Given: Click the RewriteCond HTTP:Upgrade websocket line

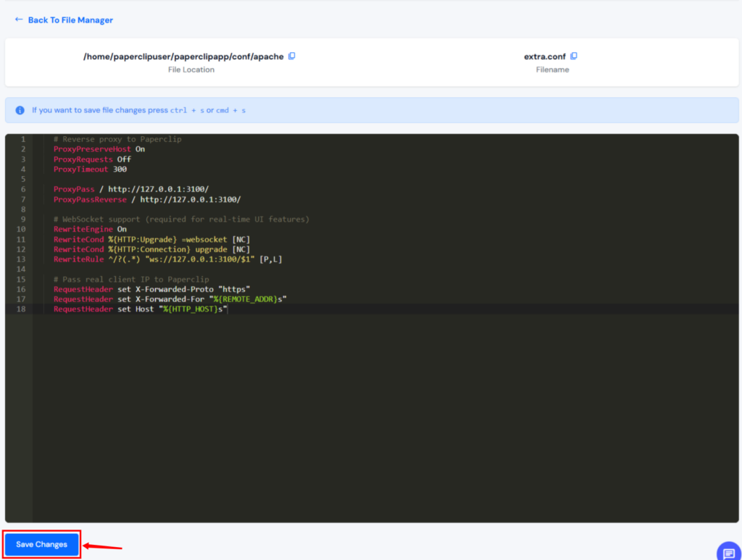Looking at the screenshot, I should click(x=152, y=239).
